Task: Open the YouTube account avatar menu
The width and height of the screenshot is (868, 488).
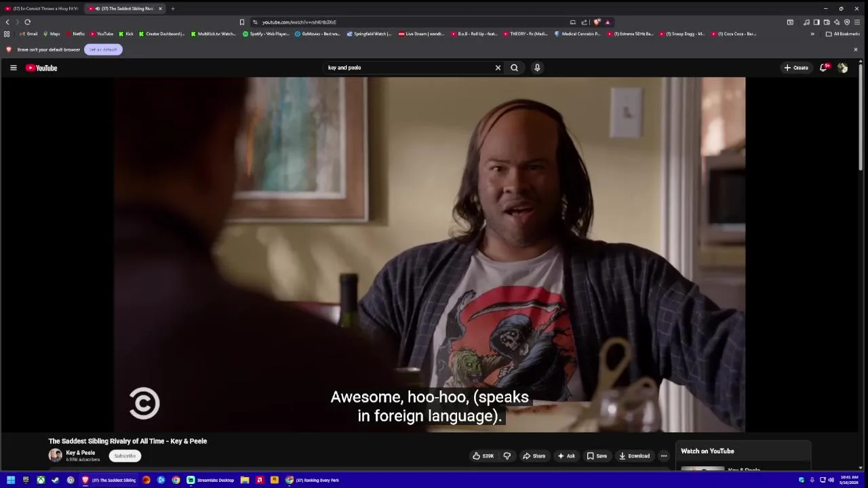Action: pyautogui.click(x=842, y=68)
